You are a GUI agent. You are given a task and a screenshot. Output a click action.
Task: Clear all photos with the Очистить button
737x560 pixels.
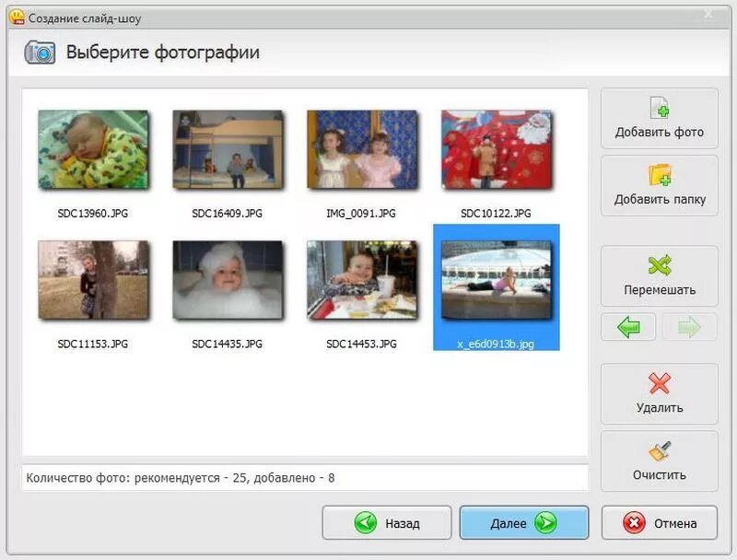pyautogui.click(x=659, y=461)
